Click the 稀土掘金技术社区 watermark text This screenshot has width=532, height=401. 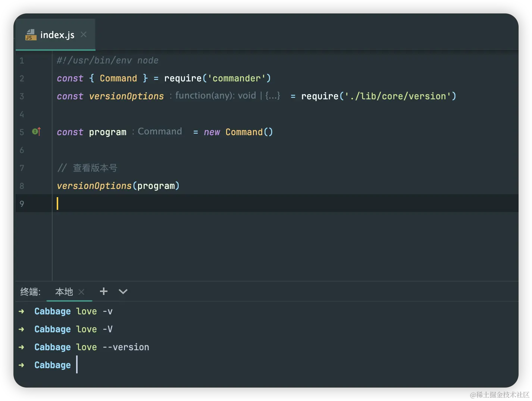(x=499, y=394)
